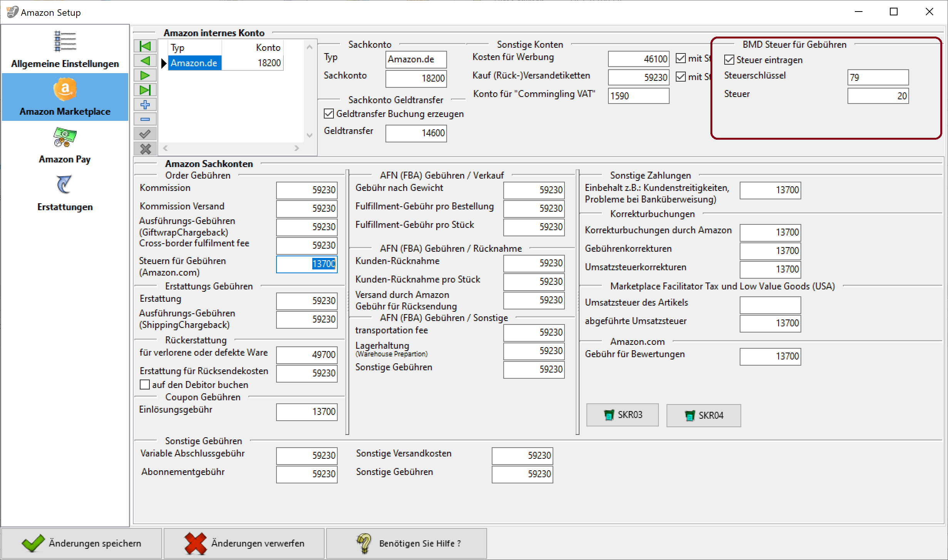This screenshot has height=560, width=948.
Task: Jump to last record in navigator
Action: 145,90
